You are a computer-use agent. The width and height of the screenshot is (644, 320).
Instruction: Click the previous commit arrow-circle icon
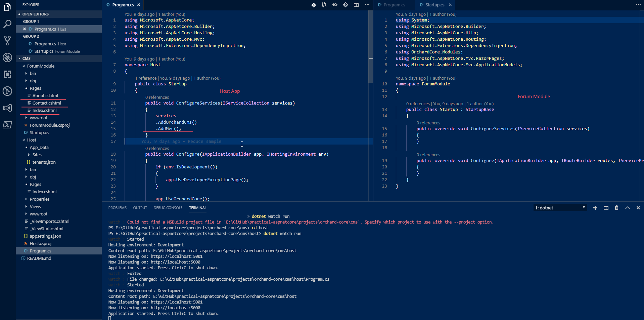335,5
